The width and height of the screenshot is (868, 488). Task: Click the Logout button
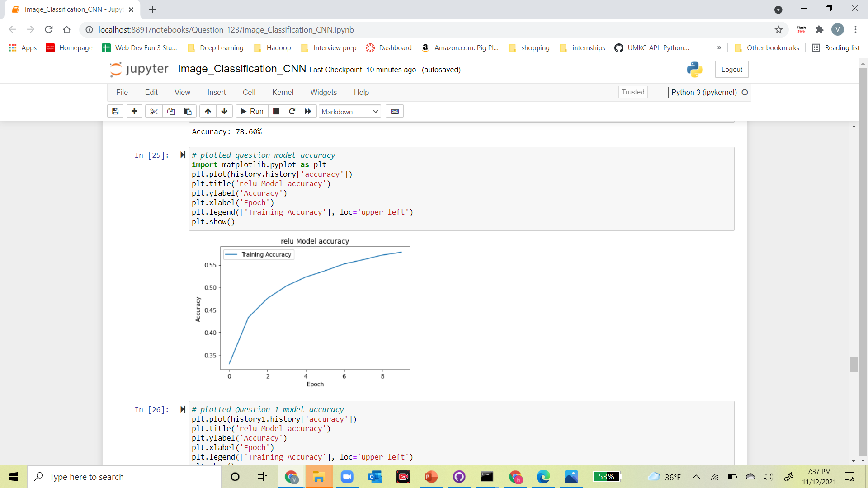731,69
